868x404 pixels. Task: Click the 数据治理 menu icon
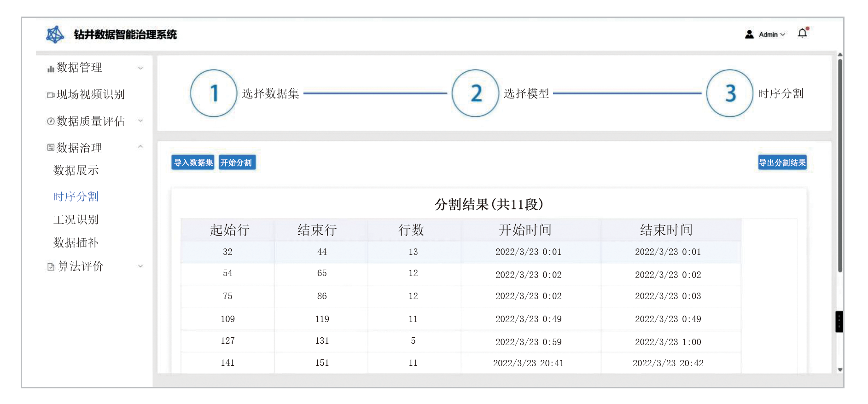(51, 148)
